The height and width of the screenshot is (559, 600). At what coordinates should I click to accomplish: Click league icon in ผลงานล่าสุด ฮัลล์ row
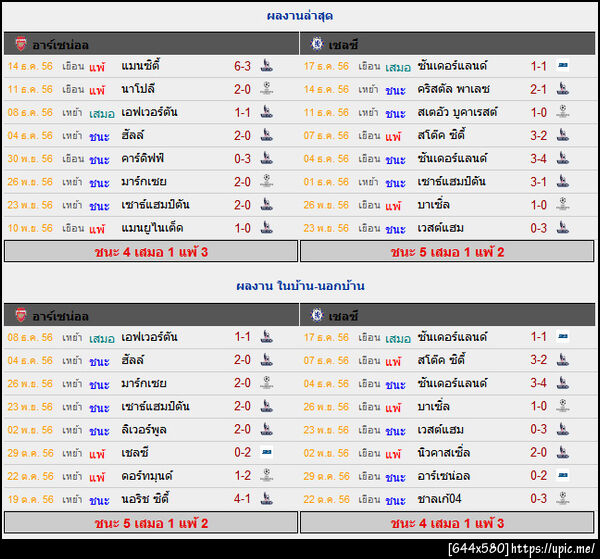266,135
